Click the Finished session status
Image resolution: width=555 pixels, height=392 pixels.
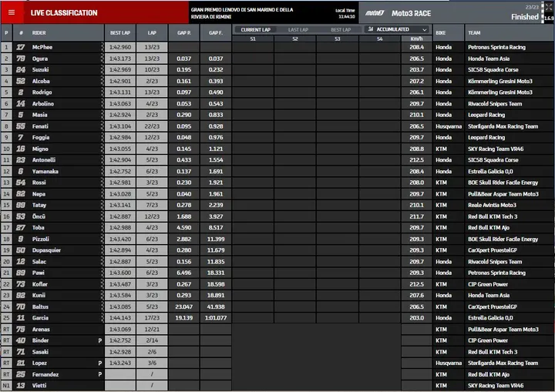[x=525, y=17]
